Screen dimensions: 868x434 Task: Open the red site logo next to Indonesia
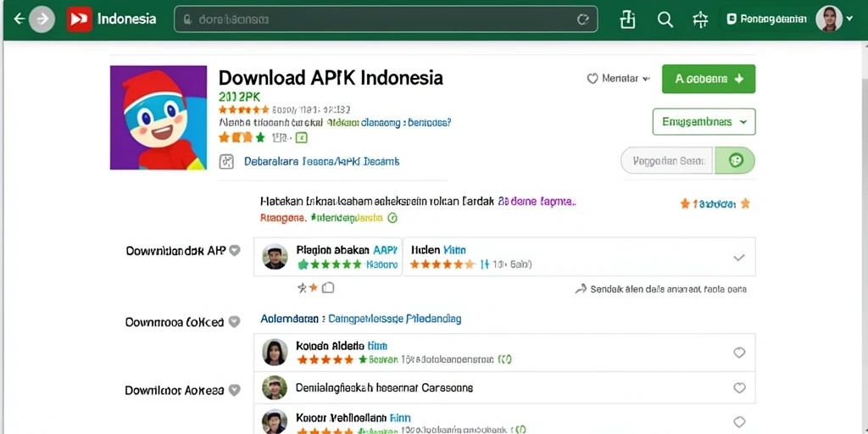79,19
